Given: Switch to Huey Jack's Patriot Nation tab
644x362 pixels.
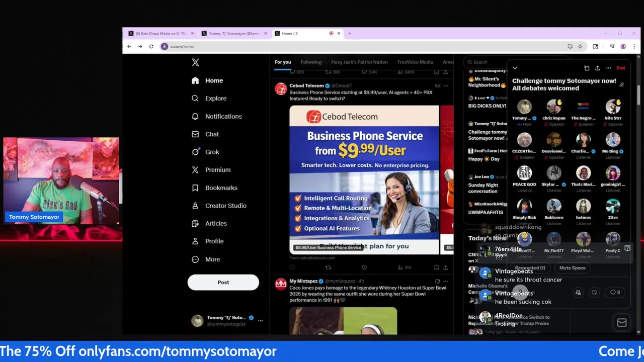Looking at the screenshot, I should pos(359,62).
